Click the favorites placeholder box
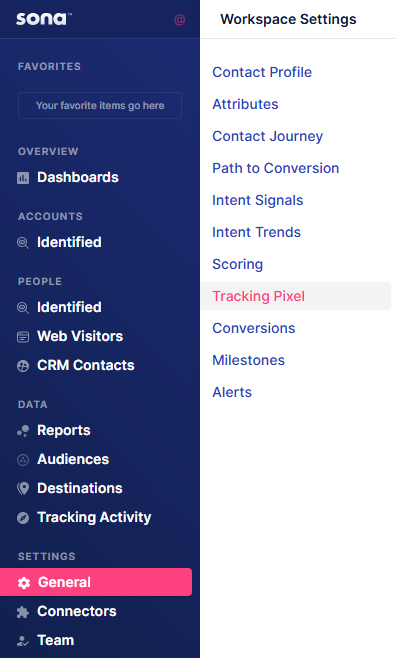The image size is (396, 658). pyautogui.click(x=100, y=105)
